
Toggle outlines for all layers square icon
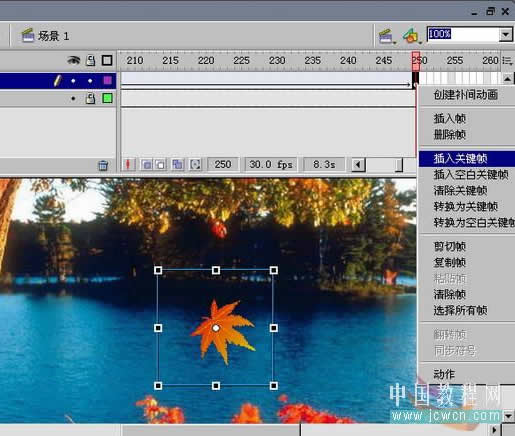click(107, 60)
